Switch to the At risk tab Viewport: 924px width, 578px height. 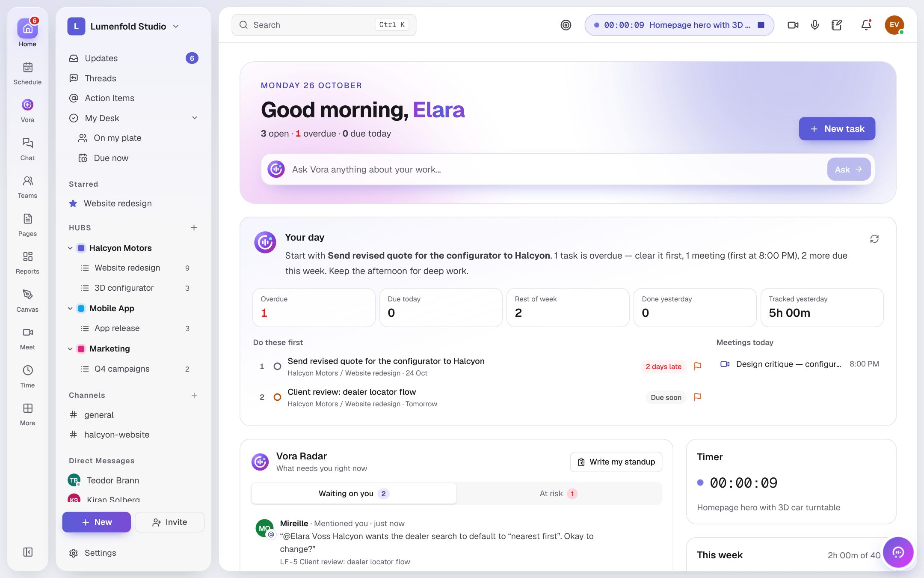[559, 493]
